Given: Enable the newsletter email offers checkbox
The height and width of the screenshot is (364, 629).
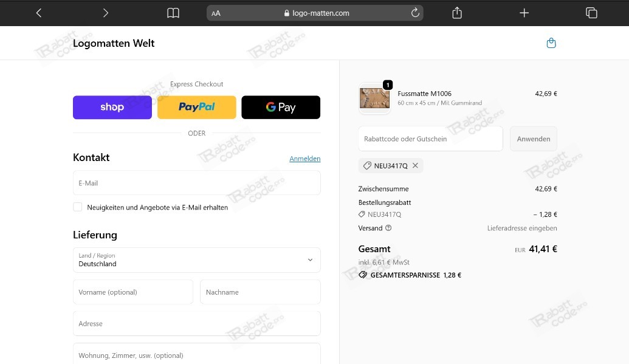Looking at the screenshot, I should 78,207.
